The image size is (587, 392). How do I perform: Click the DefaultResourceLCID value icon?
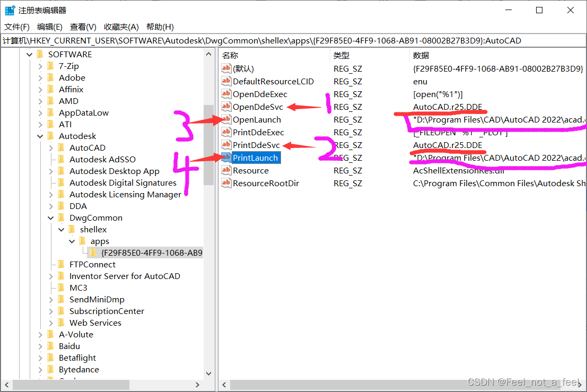click(226, 81)
